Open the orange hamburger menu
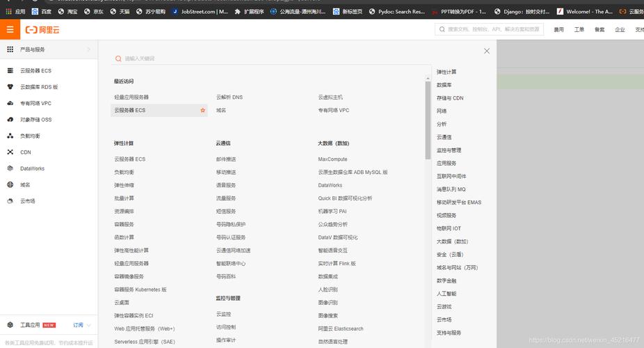The height and width of the screenshot is (348, 644). pyautogui.click(x=10, y=30)
